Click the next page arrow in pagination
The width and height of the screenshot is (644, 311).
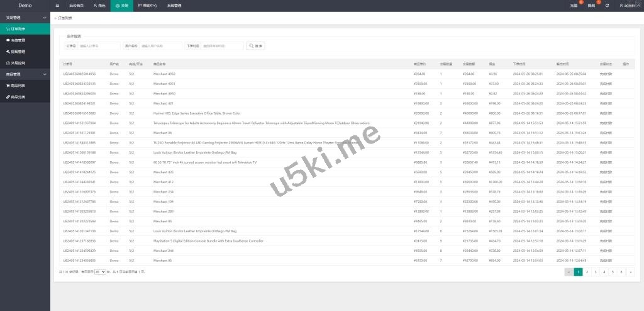click(x=630, y=272)
